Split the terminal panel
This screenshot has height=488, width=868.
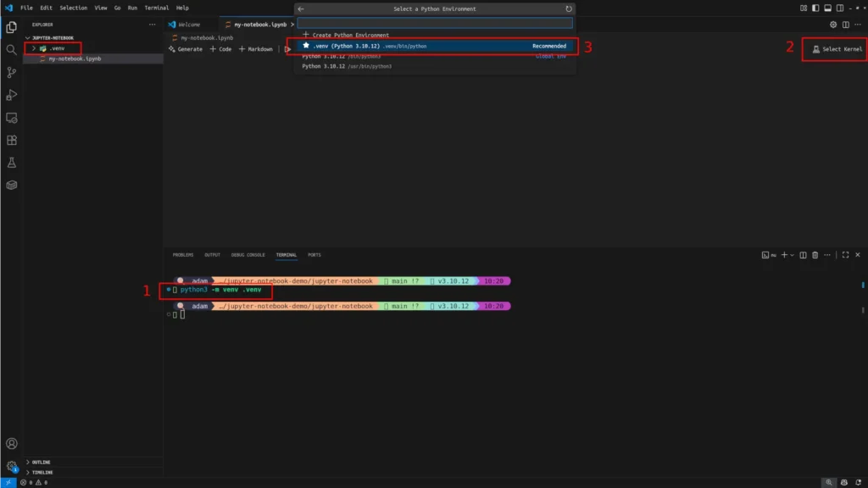(804, 255)
